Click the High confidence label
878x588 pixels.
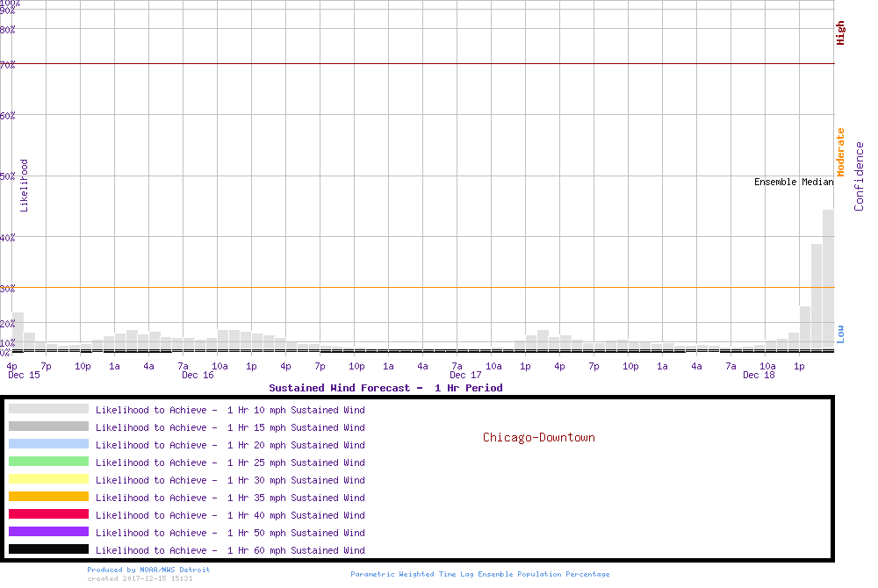click(x=840, y=33)
